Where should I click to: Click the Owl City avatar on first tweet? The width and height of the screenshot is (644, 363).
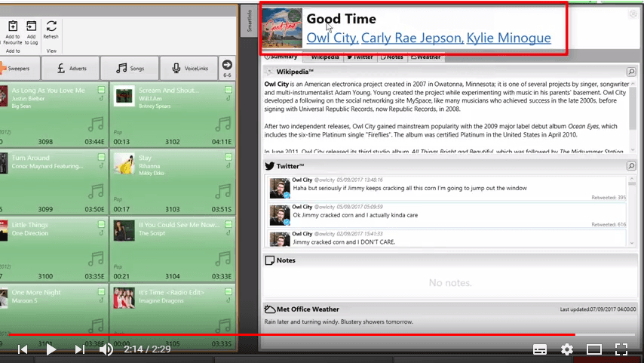280,188
